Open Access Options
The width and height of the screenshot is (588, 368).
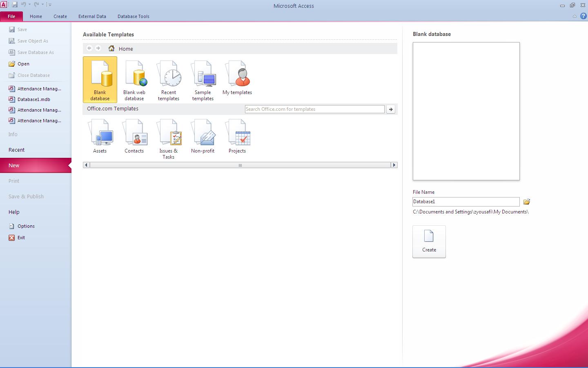(x=22, y=226)
